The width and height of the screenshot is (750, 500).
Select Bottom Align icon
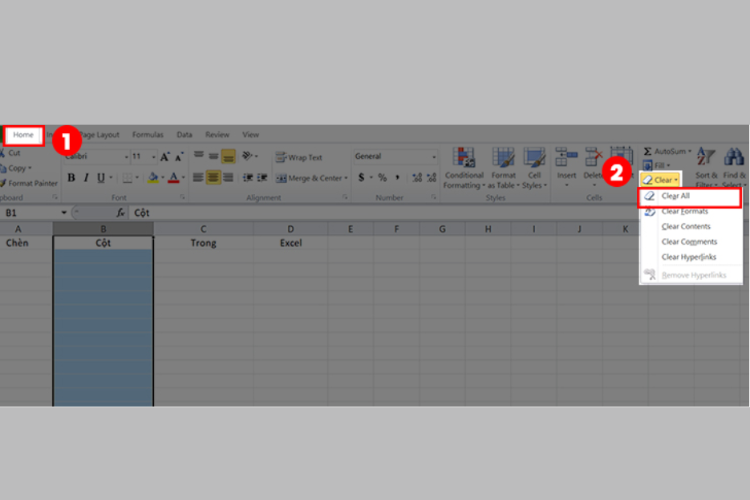(x=228, y=156)
